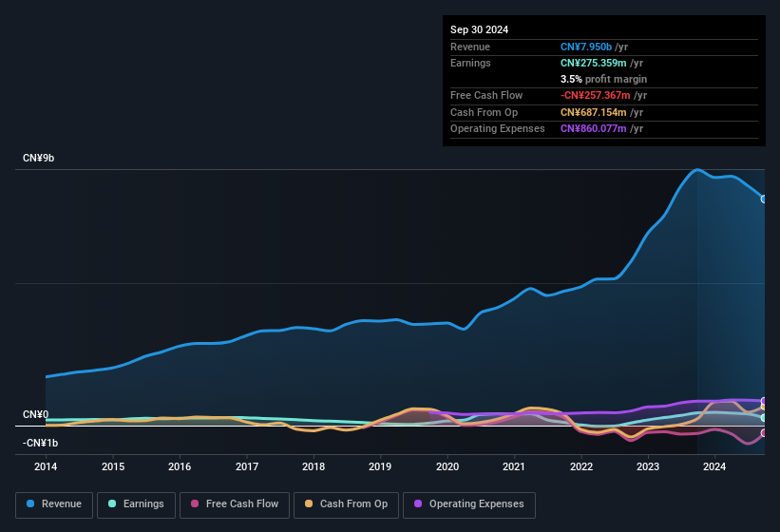Click the Earnings row label in tooltip

(470, 63)
